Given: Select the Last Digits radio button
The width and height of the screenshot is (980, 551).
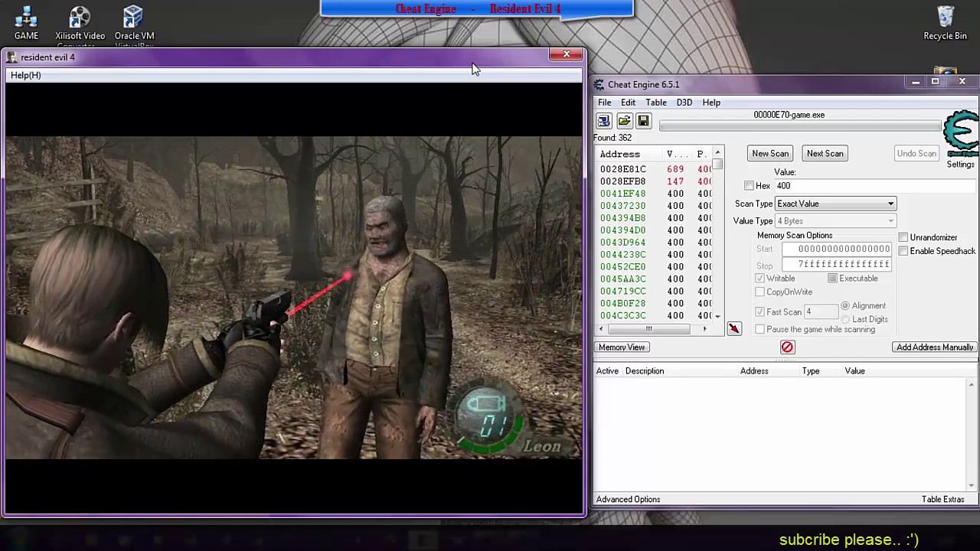Looking at the screenshot, I should pos(845,319).
